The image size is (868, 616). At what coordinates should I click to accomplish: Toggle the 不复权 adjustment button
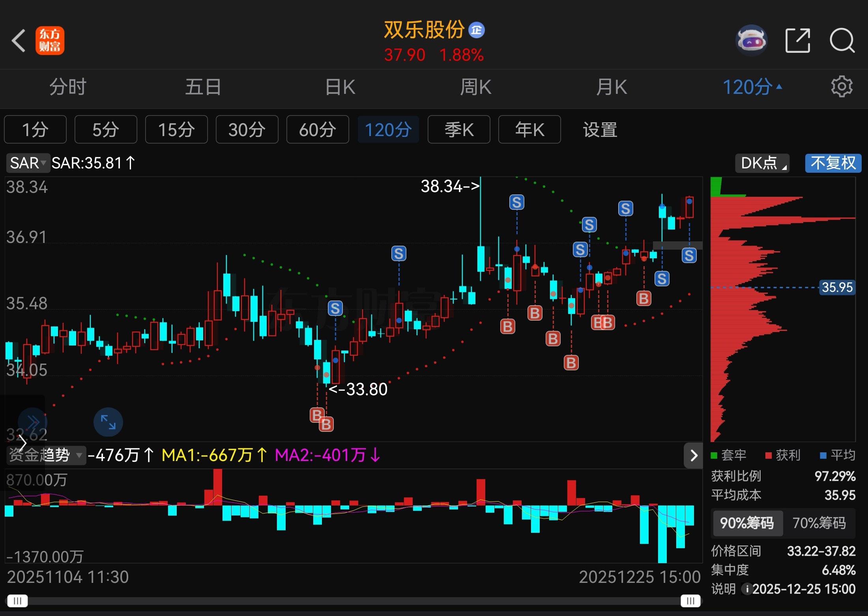833,163
